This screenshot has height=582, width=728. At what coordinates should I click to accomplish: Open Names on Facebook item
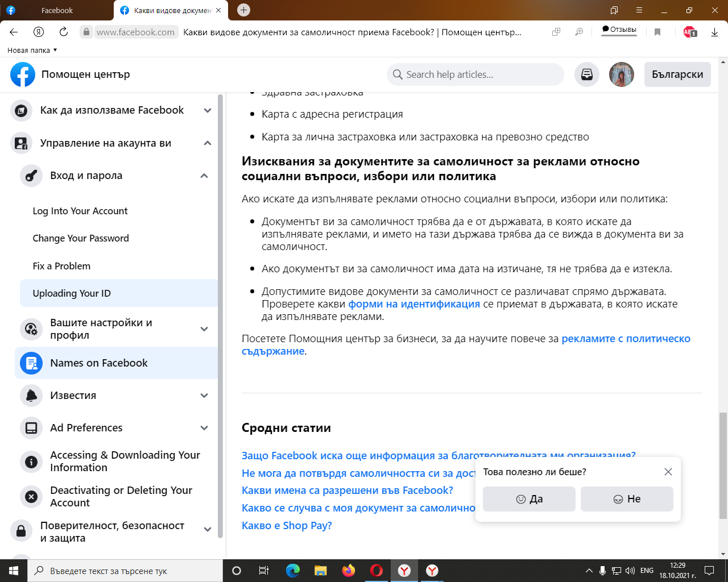coord(117,363)
